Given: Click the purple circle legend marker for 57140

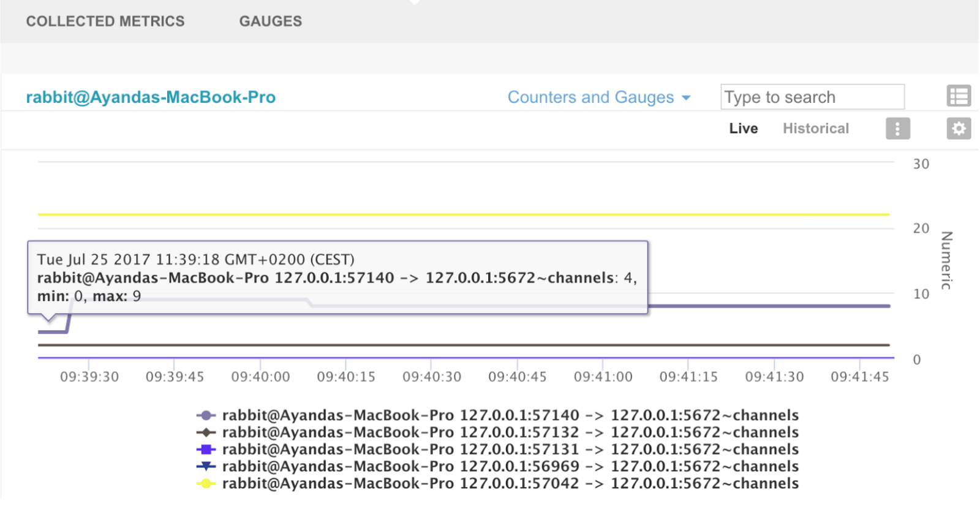Looking at the screenshot, I should [x=206, y=415].
